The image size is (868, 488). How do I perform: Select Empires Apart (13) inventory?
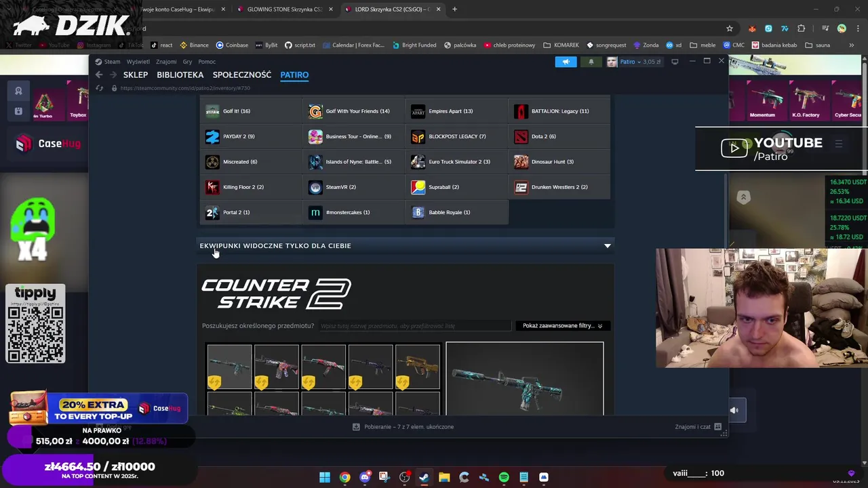pos(457,111)
